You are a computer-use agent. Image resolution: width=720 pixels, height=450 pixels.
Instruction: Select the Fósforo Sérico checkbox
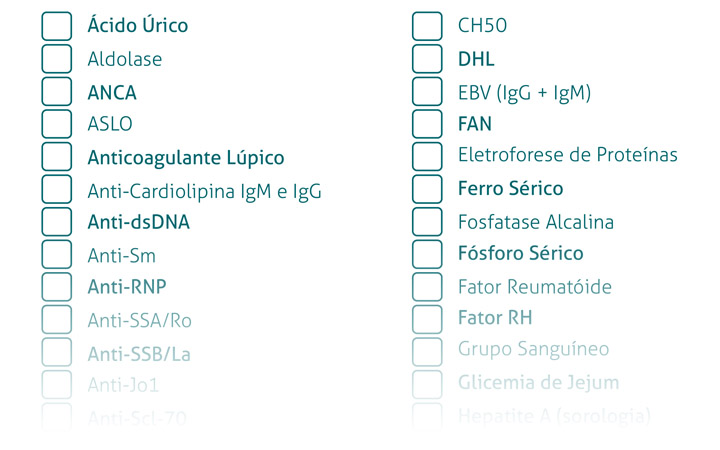[x=427, y=254]
